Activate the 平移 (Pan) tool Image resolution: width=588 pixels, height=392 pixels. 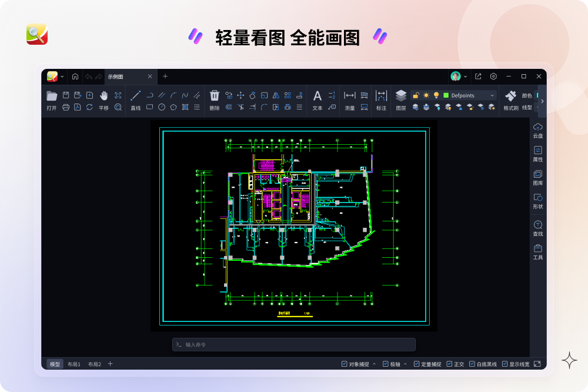coord(105,100)
